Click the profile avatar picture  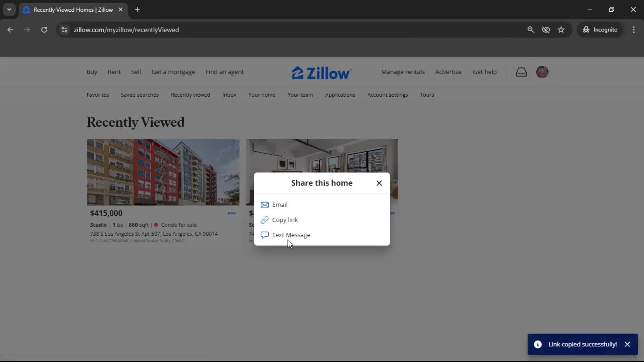pyautogui.click(x=542, y=72)
